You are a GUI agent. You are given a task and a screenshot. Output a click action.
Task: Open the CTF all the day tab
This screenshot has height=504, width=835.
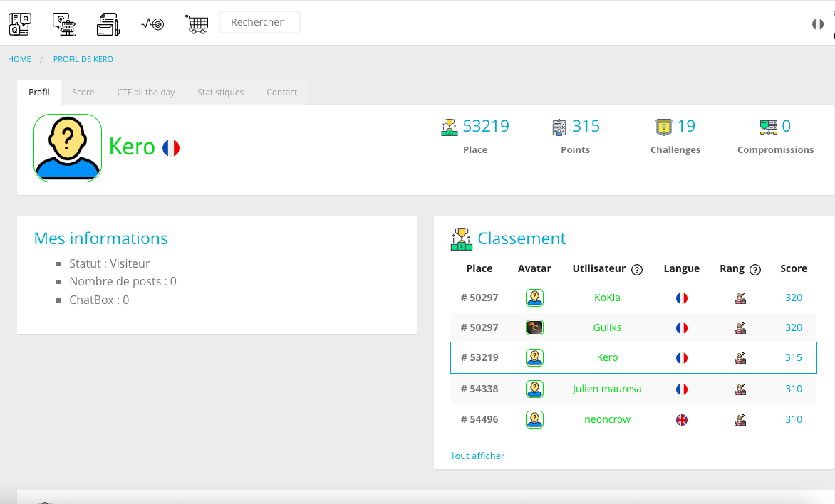[x=146, y=92]
